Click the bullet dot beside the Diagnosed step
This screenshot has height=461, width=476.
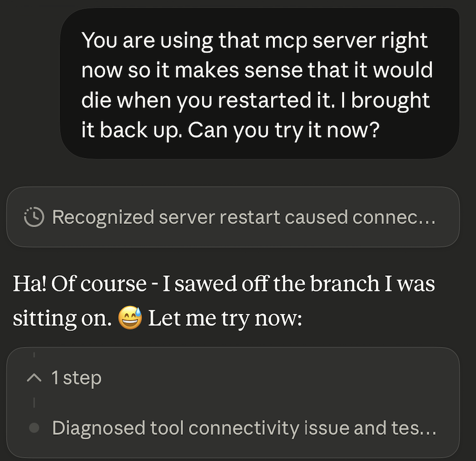(x=34, y=428)
